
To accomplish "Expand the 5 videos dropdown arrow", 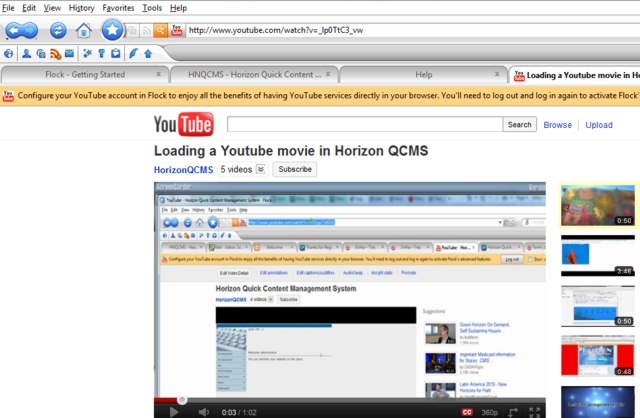I will click(260, 169).
